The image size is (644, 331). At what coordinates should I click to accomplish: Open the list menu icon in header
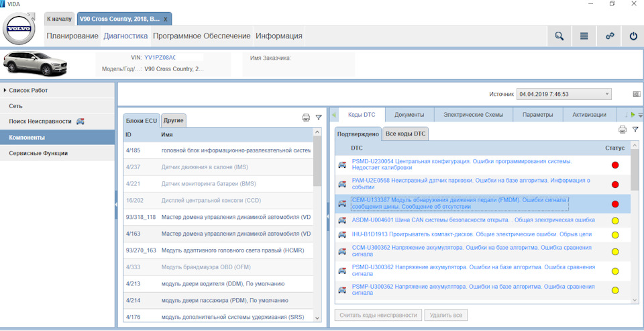[x=584, y=36]
